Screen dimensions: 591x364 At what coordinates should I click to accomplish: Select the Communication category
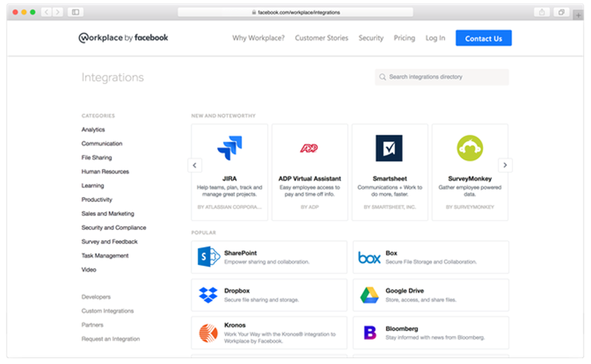pyautogui.click(x=102, y=144)
